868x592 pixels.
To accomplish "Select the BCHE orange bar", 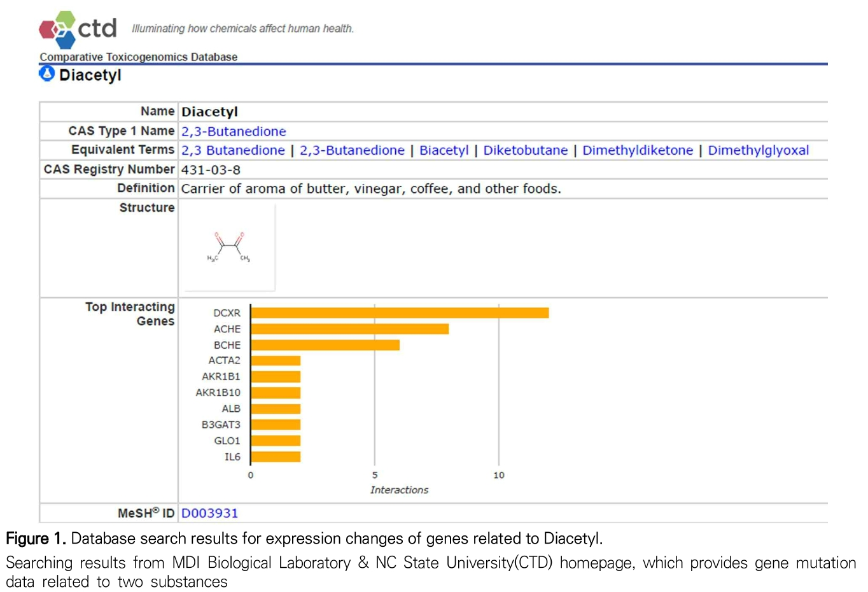I will (325, 345).
